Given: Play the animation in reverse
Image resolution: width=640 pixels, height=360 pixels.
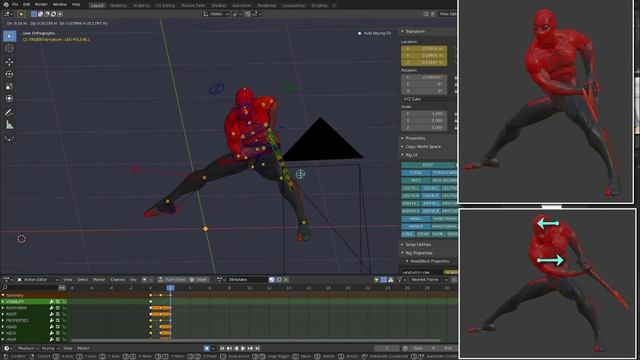Looking at the screenshot, I should tap(236, 348).
